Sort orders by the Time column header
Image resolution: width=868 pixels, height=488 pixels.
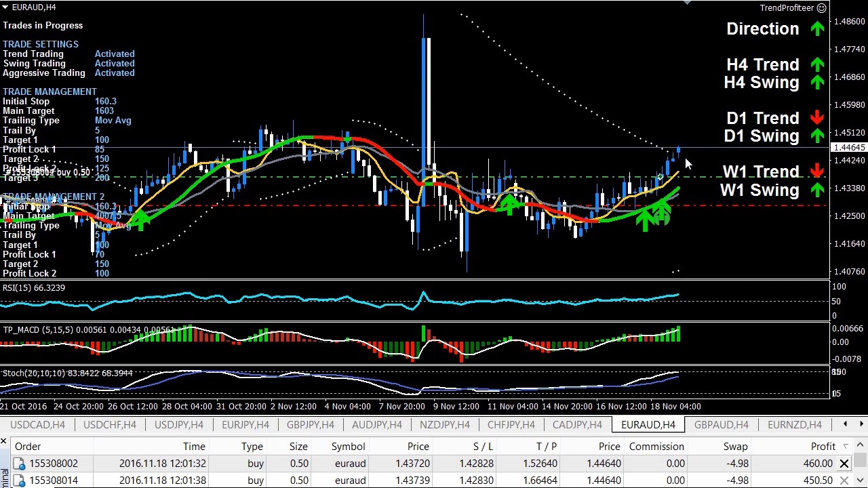[x=194, y=447]
